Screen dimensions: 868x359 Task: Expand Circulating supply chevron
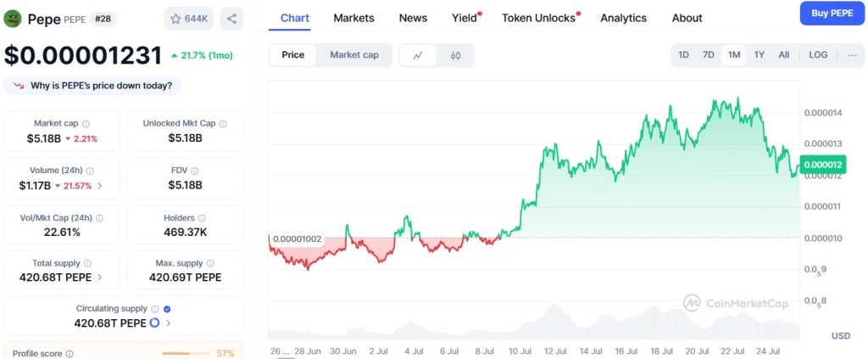[x=169, y=323]
